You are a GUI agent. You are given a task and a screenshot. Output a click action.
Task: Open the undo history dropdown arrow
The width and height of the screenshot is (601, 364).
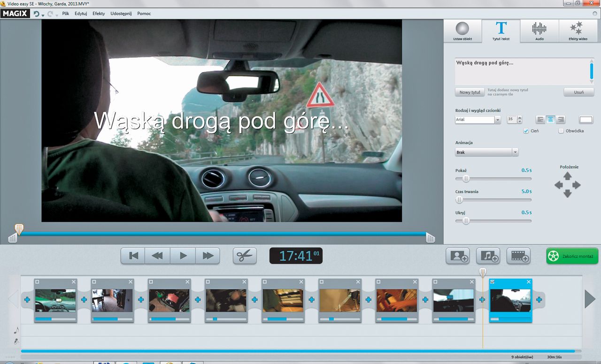43,15
